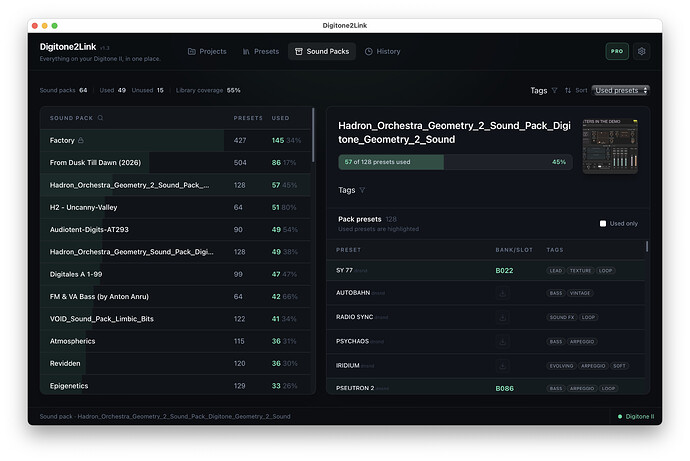Click the USED column header
Image resolution: width=690 pixels, height=461 pixels.
(280, 118)
